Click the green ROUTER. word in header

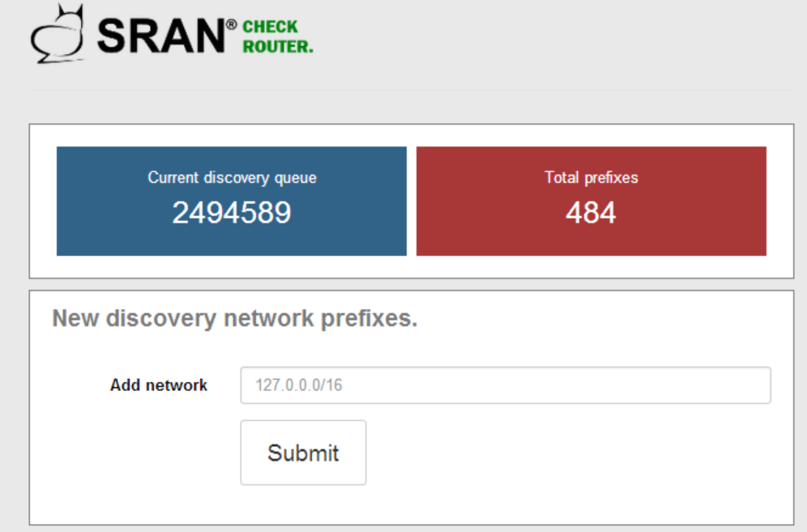[278, 46]
